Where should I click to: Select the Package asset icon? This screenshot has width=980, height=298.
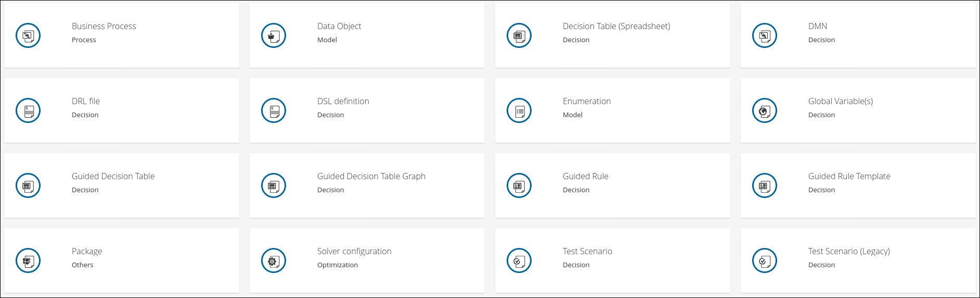tap(28, 260)
